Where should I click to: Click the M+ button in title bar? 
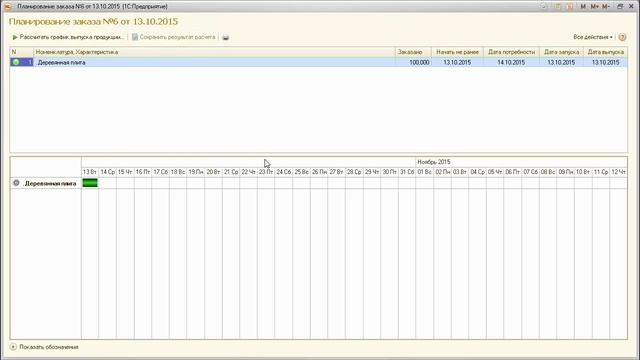click(x=594, y=7)
